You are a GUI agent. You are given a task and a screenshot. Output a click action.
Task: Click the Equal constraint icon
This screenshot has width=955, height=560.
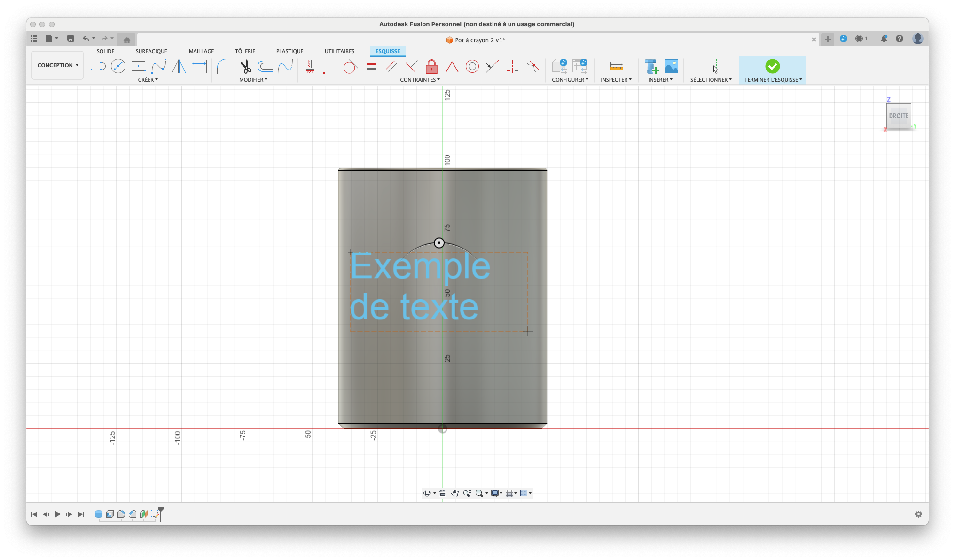(371, 67)
